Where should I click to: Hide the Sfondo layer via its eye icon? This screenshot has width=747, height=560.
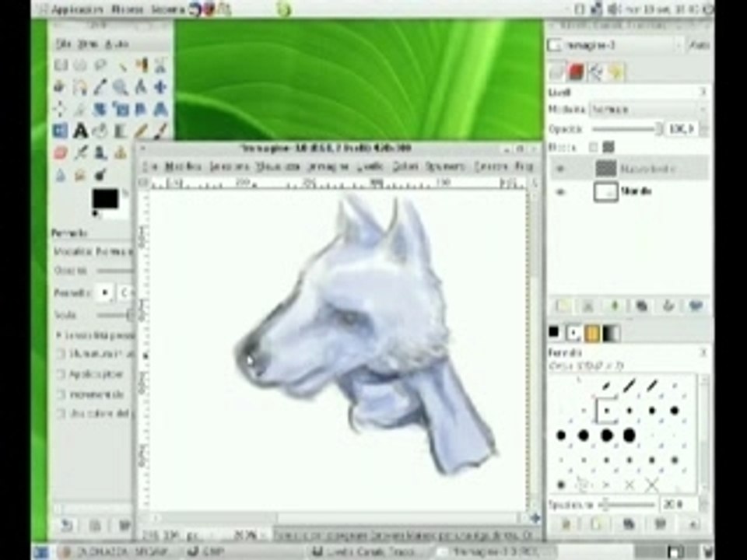560,191
